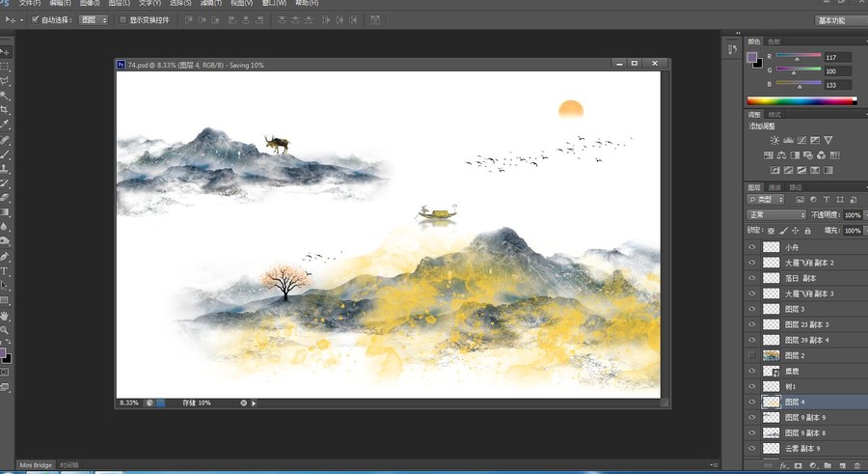Click the B value field showing 133

point(837,85)
